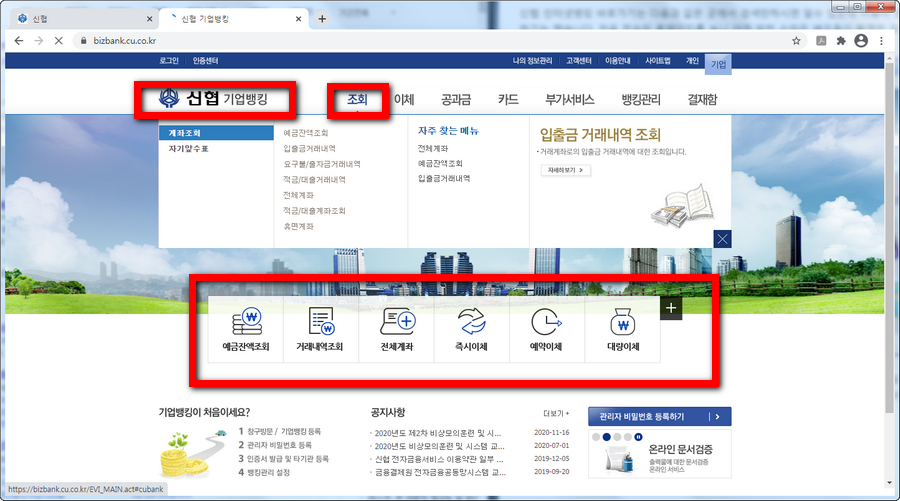Click 관리자 비밀번호 등록하기 button
The width and height of the screenshot is (900, 501).
pyautogui.click(x=660, y=417)
